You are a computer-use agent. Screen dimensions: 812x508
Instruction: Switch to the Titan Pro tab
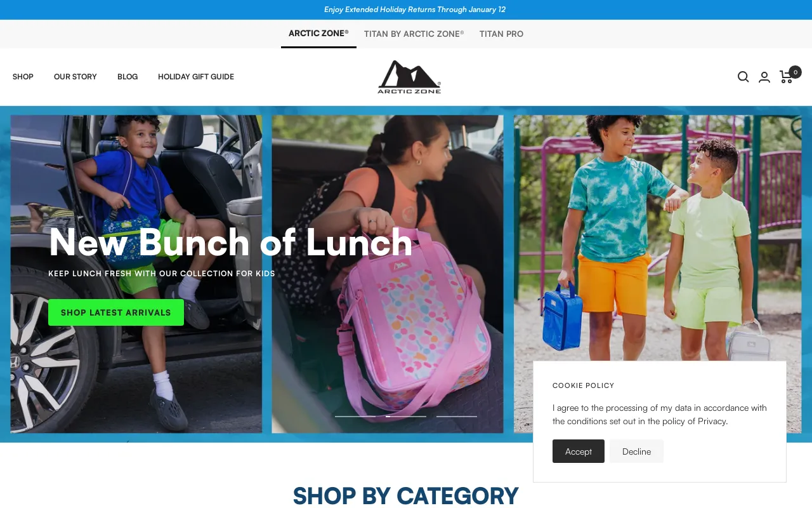point(501,34)
